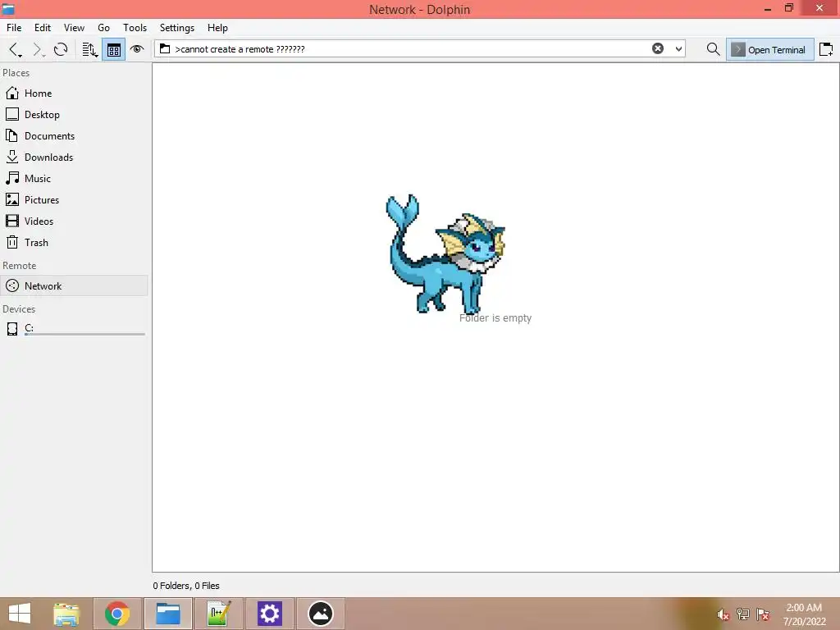840x630 pixels.
Task: Open the View menu
Action: pyautogui.click(x=74, y=27)
